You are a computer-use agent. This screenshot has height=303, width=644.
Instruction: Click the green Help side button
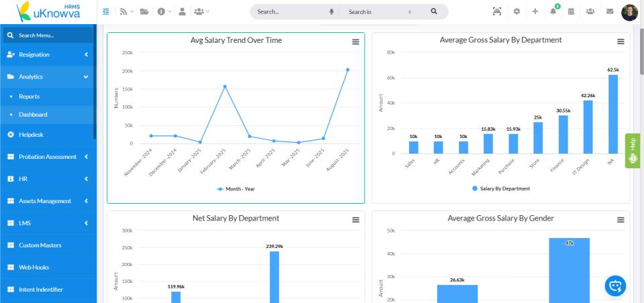(632, 151)
